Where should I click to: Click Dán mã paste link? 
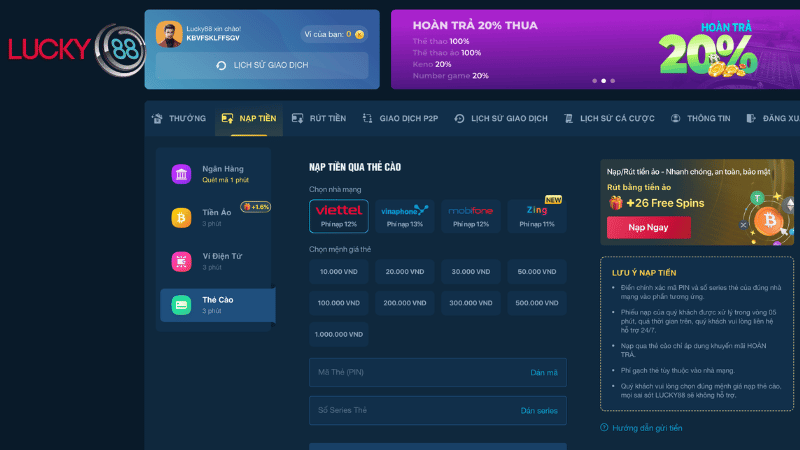pos(544,372)
